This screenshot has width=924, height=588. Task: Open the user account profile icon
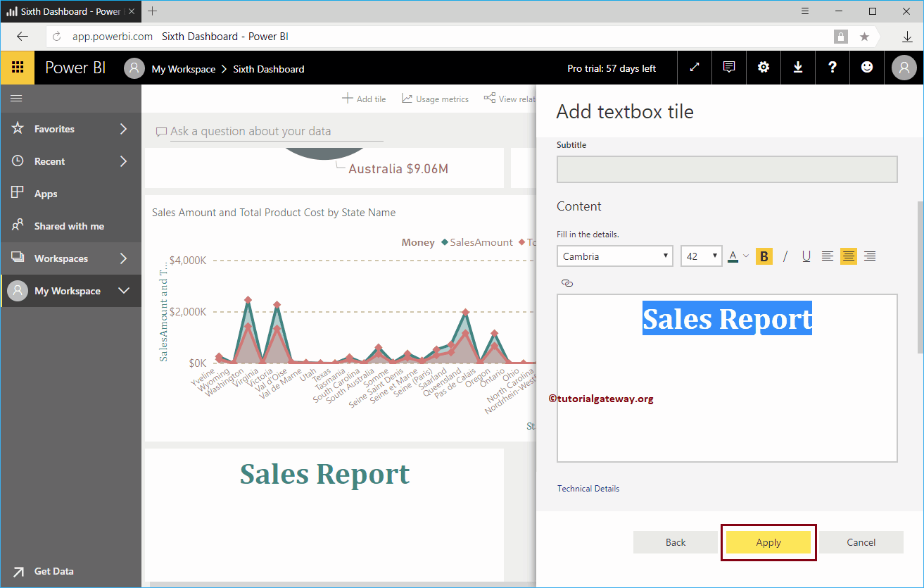tap(904, 68)
